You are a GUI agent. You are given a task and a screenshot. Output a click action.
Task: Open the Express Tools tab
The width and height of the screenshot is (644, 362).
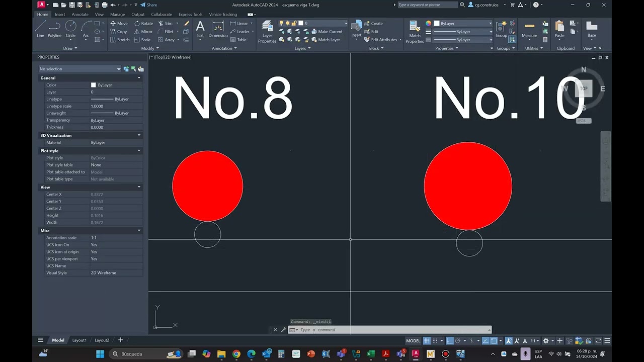click(190, 15)
